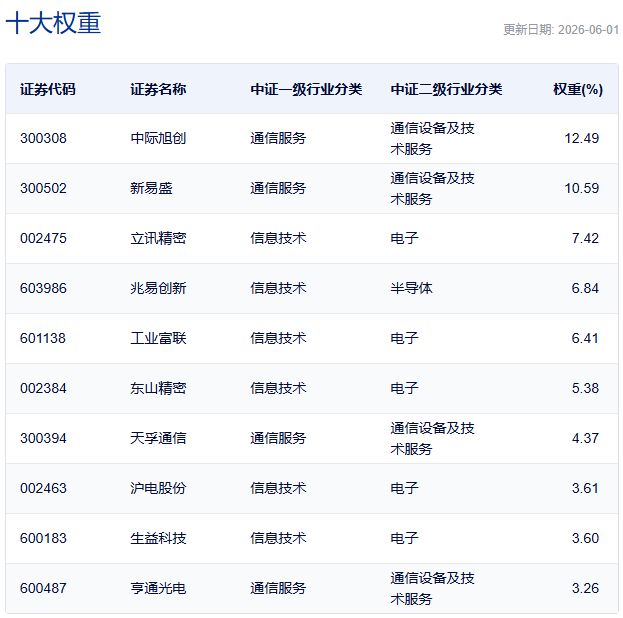Viewport: 623px width, 618px height.
Task: Click 信息技术 in the 兆易创新 row
Action: [278, 289]
